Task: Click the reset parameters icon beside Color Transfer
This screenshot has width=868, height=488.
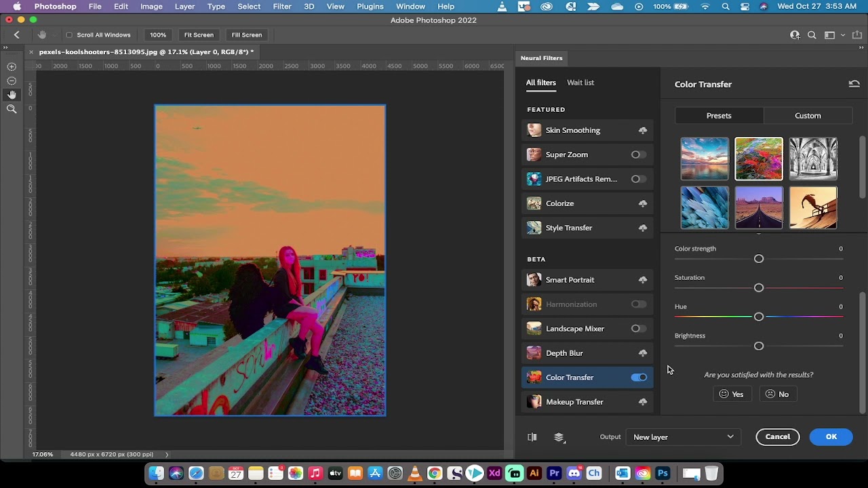Action: [854, 84]
